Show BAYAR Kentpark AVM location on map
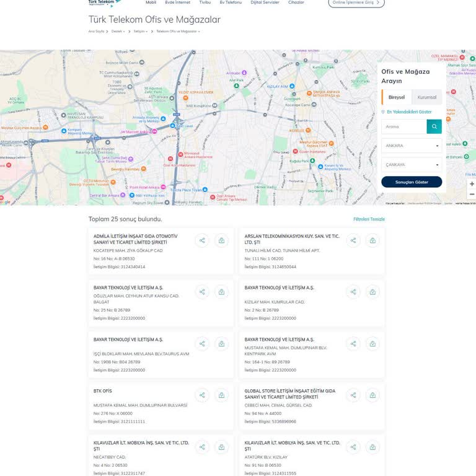 (372, 343)
